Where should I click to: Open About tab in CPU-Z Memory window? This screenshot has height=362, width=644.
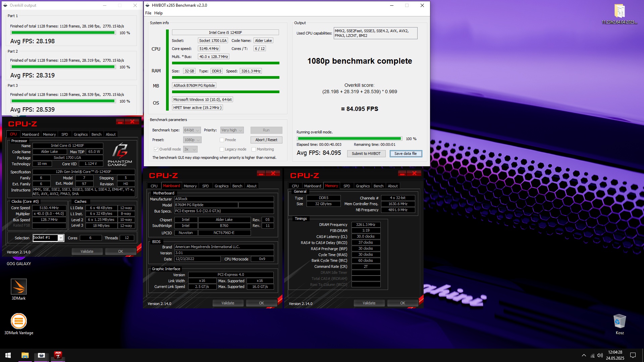click(x=393, y=186)
